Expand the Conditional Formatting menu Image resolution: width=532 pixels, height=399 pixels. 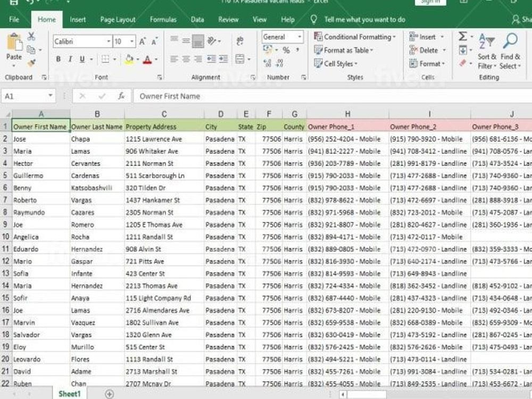click(355, 37)
